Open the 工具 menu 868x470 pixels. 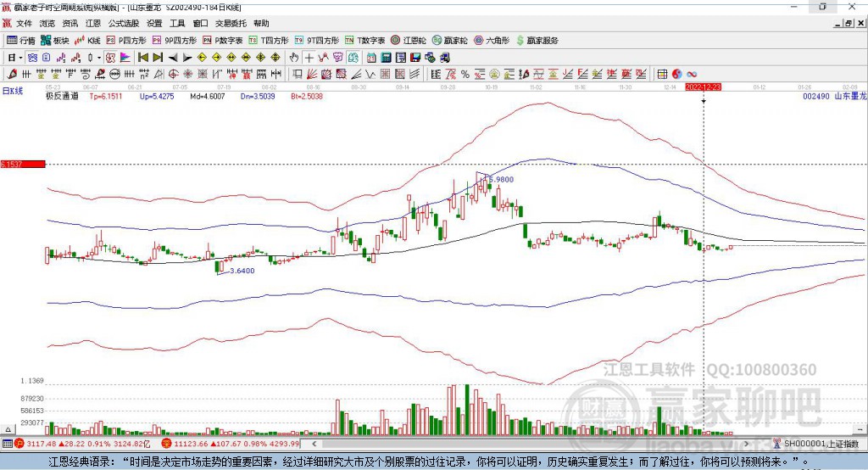177,23
